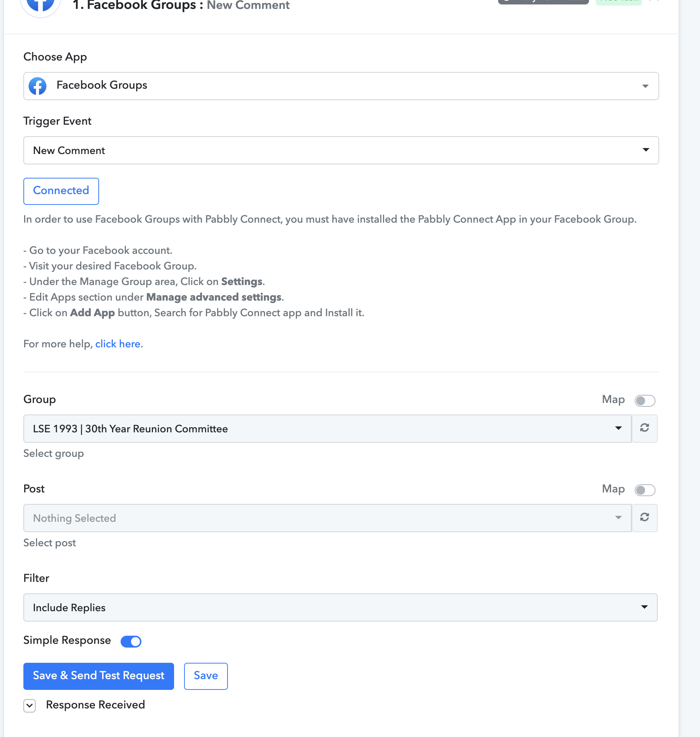This screenshot has height=737, width=700.
Task: Click the bold "Manage advanced settings" text
Action: 214,297
